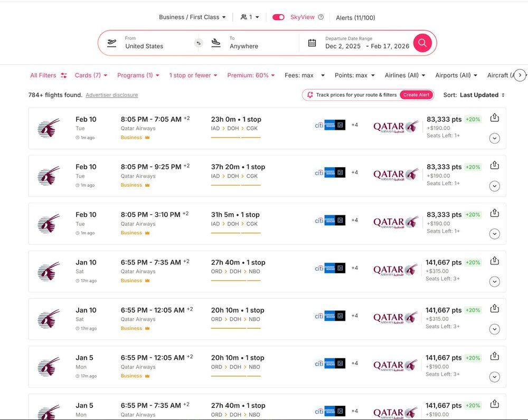Expand details for the 37h 20m flight
This screenshot has height=420, width=528.
coord(494,186)
